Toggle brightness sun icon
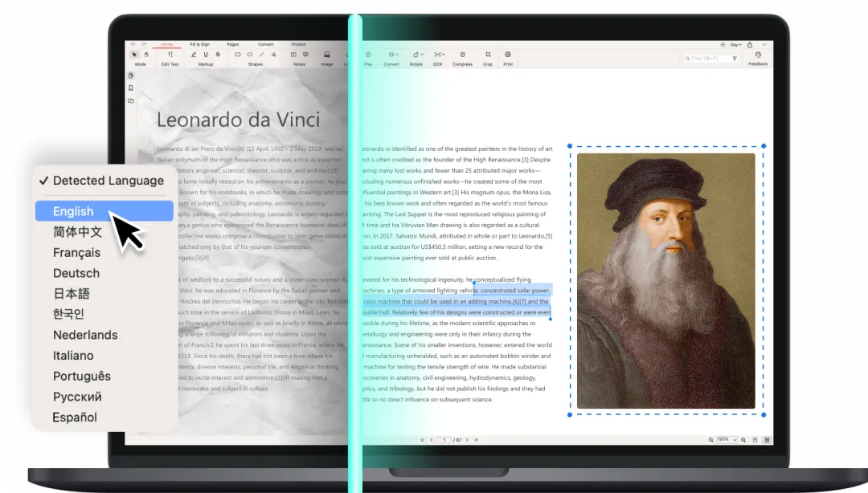The height and width of the screenshot is (493, 868). (723, 45)
